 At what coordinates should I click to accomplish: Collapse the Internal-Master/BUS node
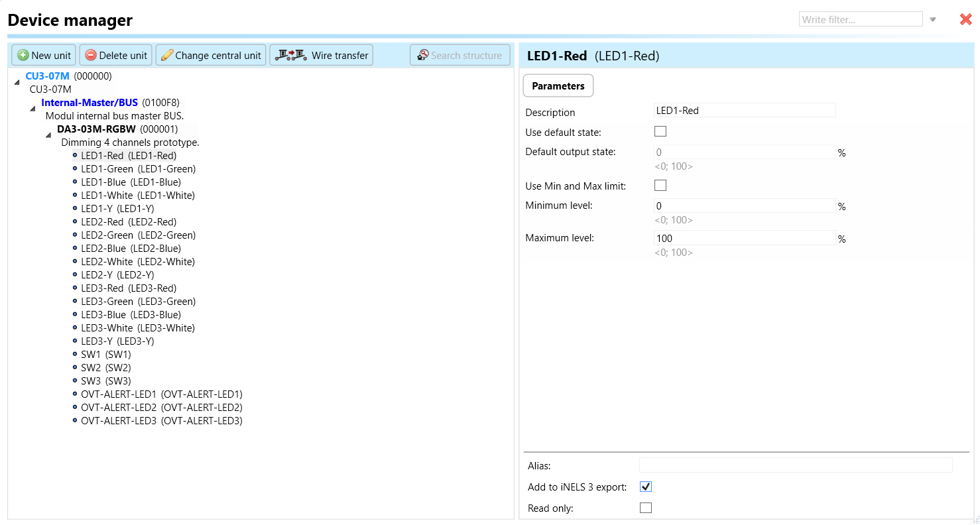point(32,108)
